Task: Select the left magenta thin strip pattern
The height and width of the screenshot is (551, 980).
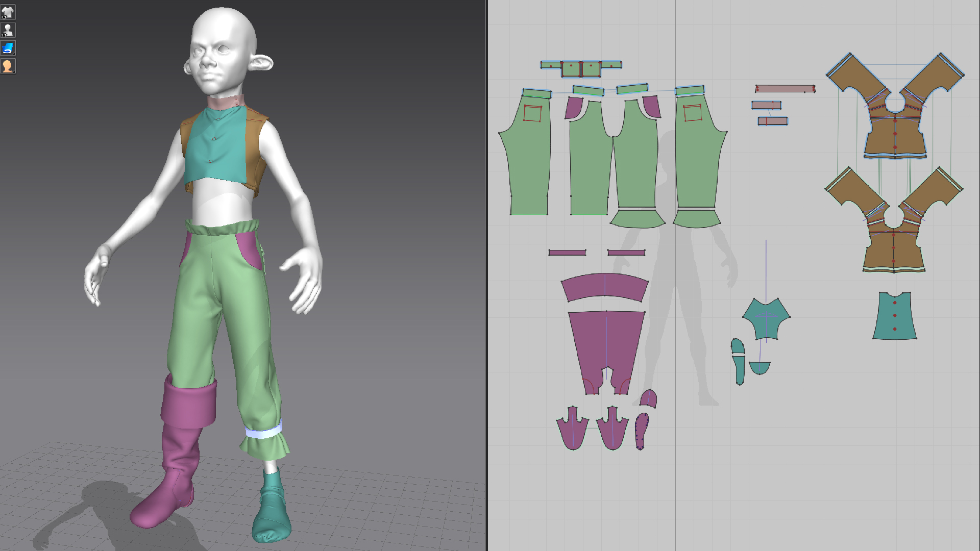Action: (567, 253)
